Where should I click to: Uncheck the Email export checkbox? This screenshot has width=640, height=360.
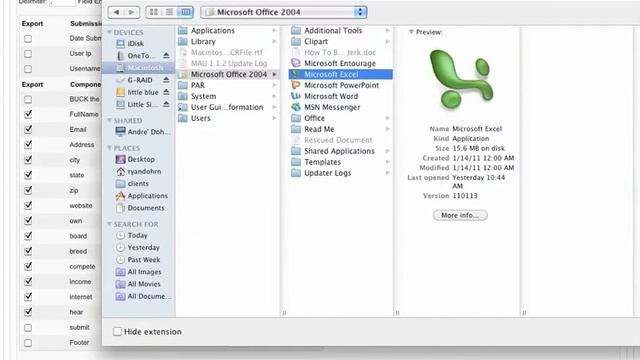(28, 129)
